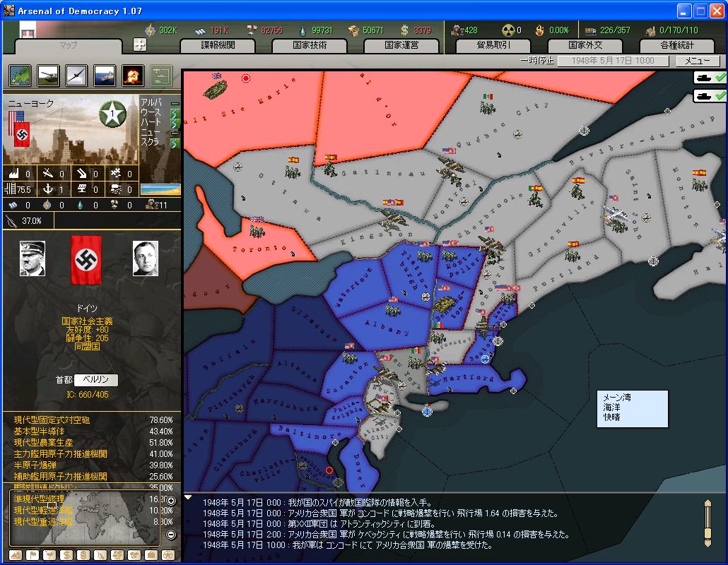Select the 現代型農業生産 research row

click(x=93, y=443)
